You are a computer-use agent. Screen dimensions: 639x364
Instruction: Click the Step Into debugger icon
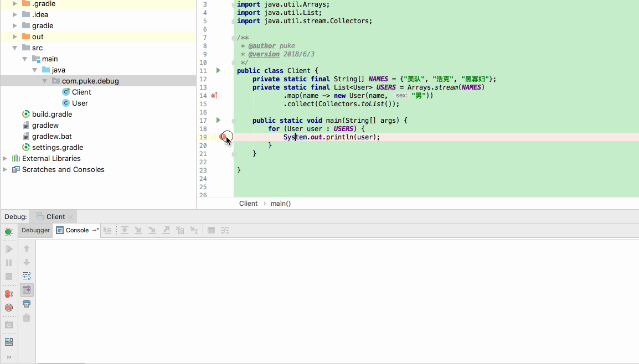138,230
